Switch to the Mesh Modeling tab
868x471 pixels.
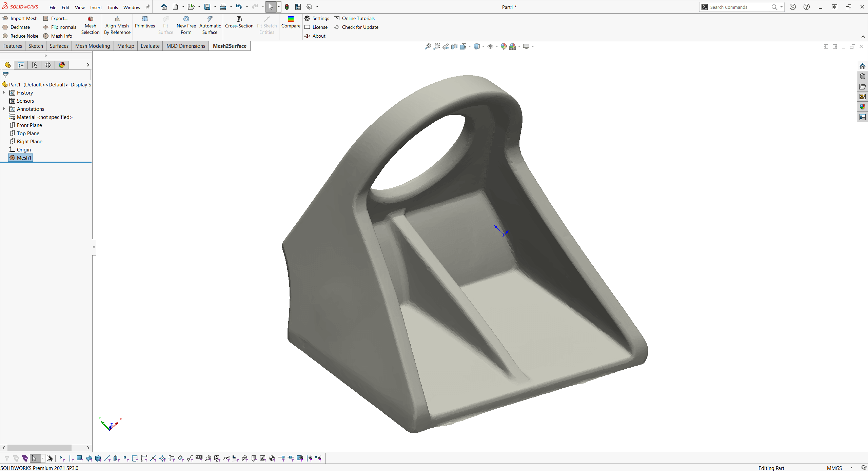coord(92,46)
